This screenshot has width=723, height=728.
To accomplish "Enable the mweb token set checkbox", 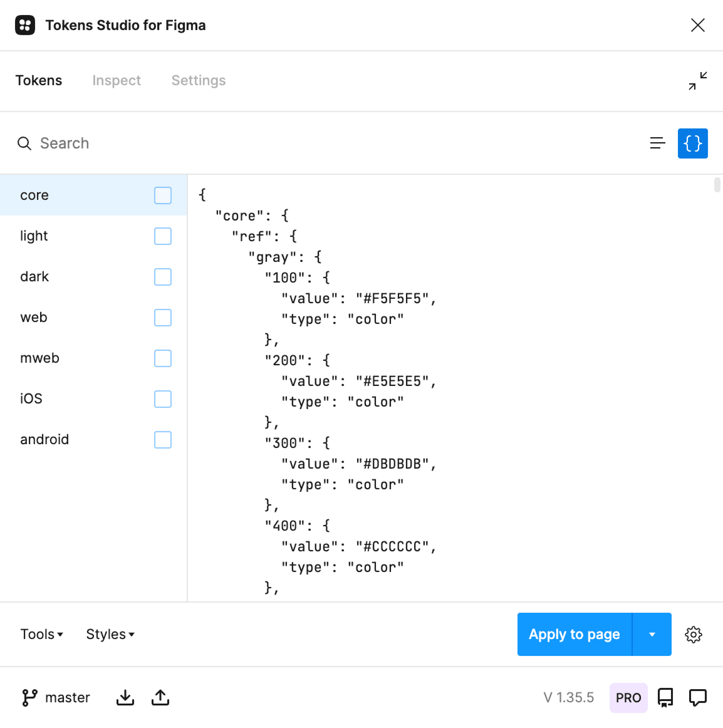I will pyautogui.click(x=163, y=358).
